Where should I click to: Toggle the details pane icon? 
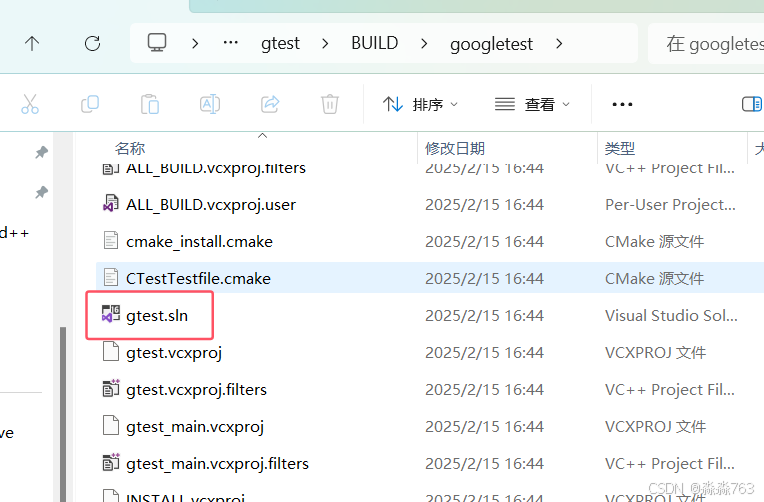click(752, 104)
